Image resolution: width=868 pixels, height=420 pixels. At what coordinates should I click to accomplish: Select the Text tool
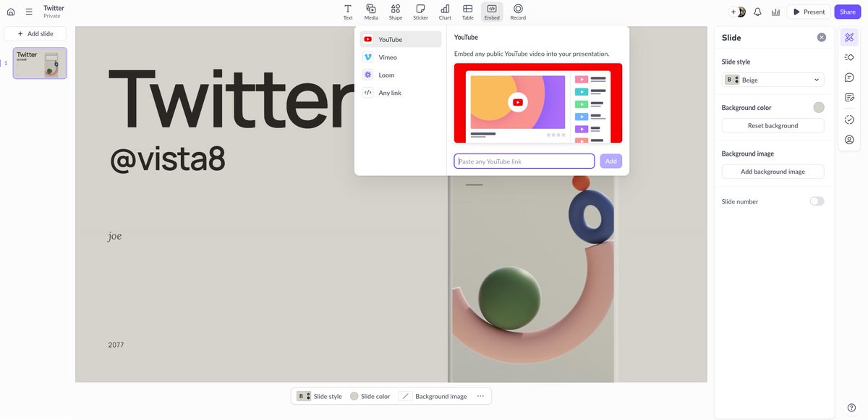click(x=348, y=12)
